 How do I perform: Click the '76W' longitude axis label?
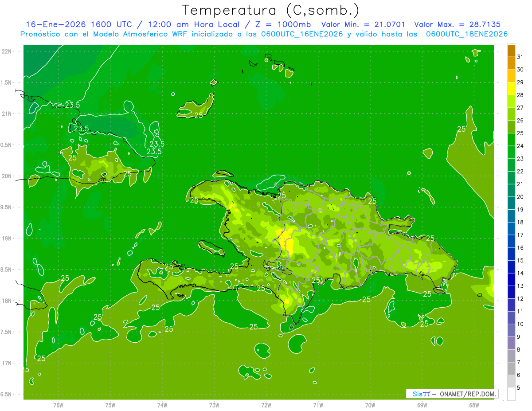[x=58, y=405]
